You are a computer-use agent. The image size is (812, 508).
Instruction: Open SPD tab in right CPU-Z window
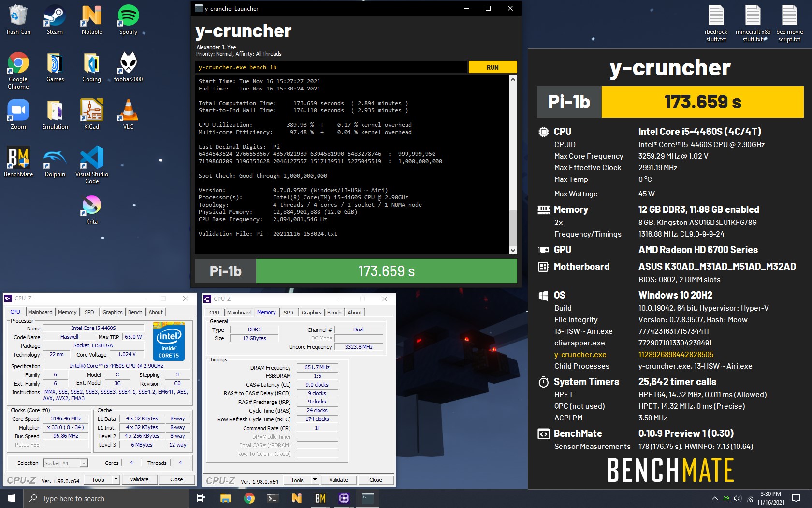(289, 313)
